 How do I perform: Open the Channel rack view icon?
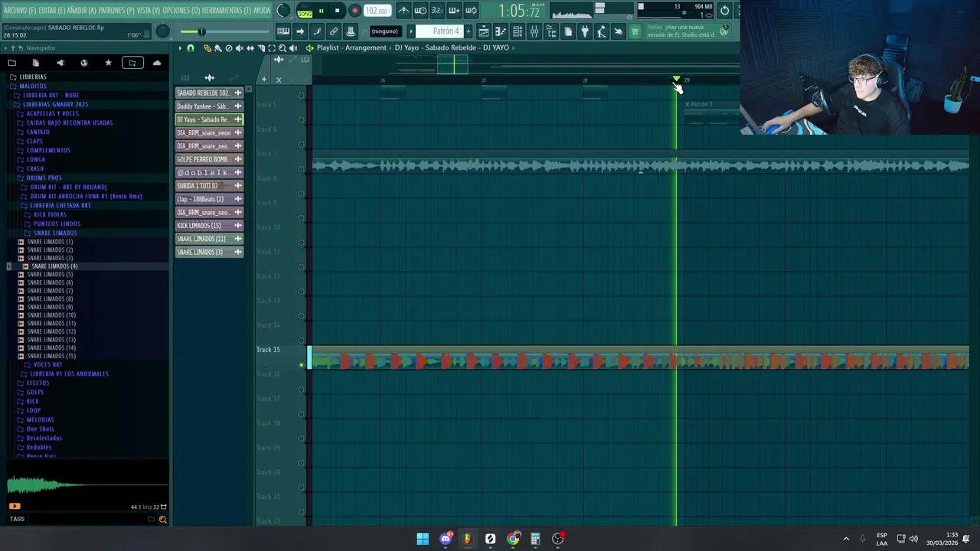pos(518,31)
